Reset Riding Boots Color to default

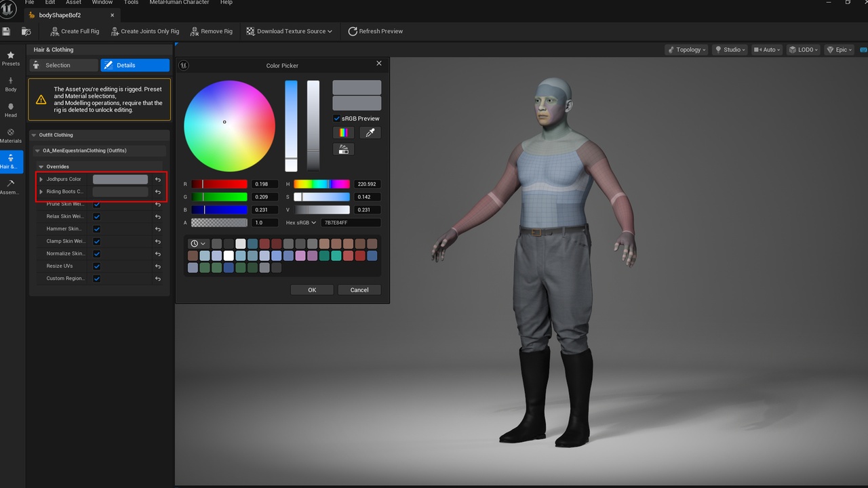pos(158,192)
